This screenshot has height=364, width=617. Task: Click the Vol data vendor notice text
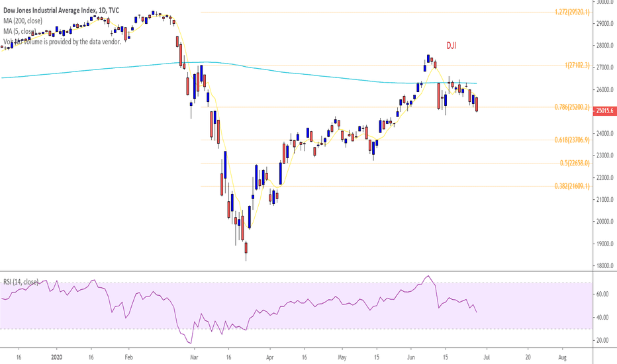tap(62, 41)
